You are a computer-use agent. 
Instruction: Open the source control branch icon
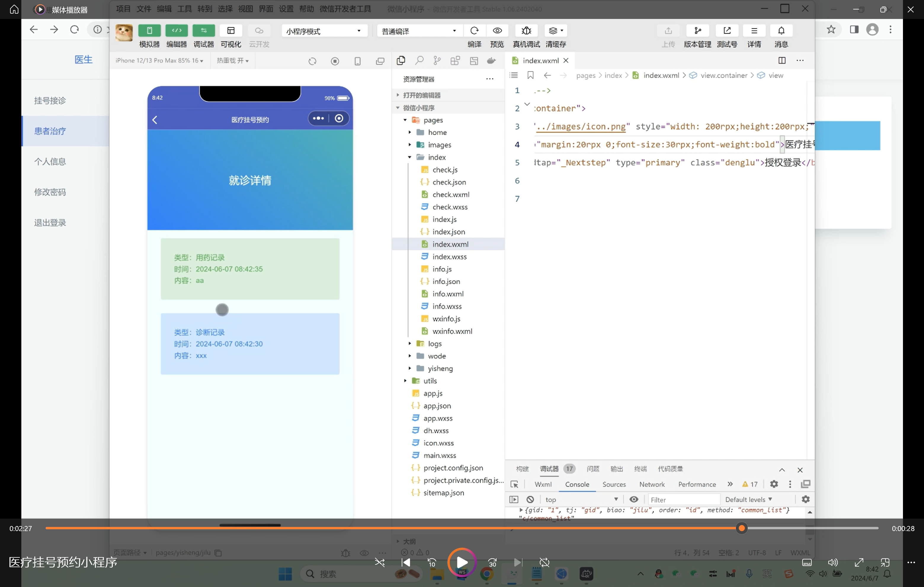click(437, 61)
